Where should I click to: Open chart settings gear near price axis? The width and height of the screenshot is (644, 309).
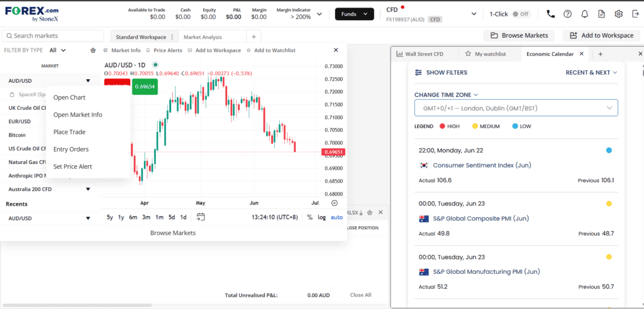[x=335, y=203]
